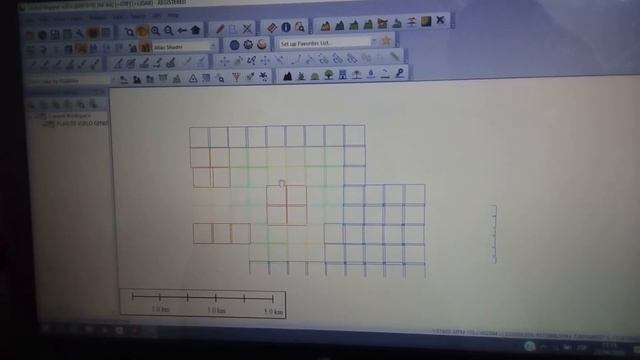Activate the blue Feature Info tool
The width and height of the screenshot is (640, 360).
coord(286,27)
